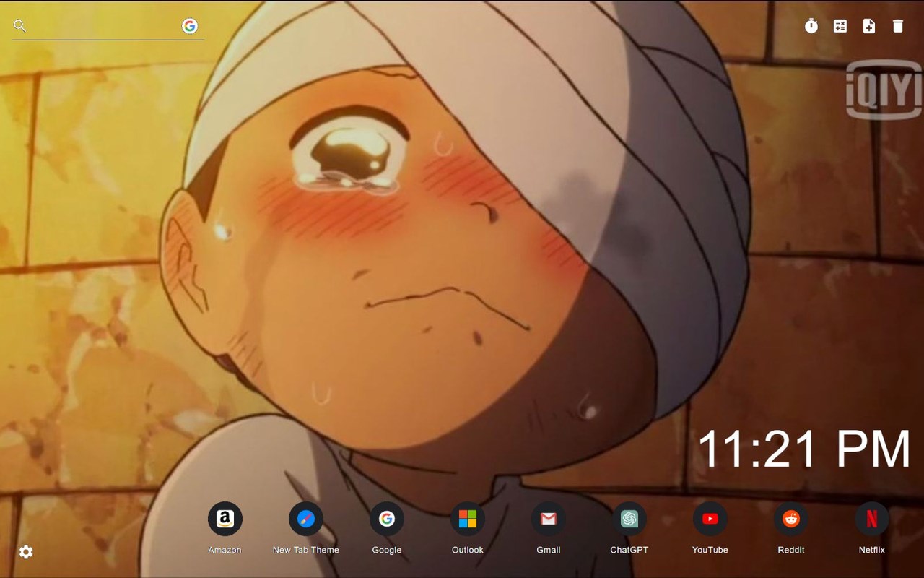This screenshot has height=578, width=924.
Task: Click the trash bin icon
Action: click(x=898, y=26)
